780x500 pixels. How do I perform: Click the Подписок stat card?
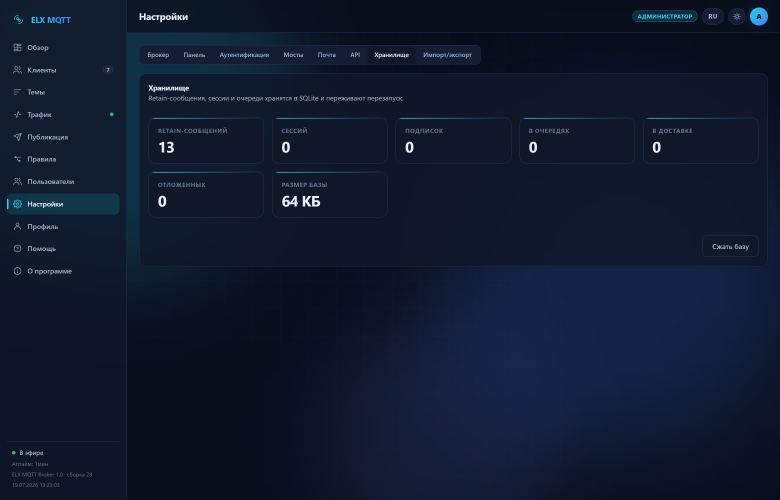tap(453, 140)
